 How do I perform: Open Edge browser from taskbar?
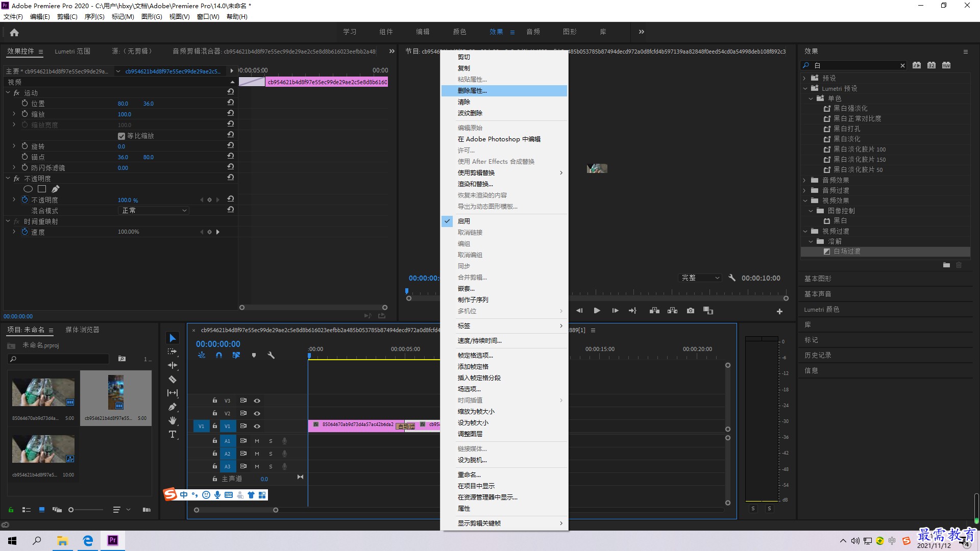tap(88, 540)
